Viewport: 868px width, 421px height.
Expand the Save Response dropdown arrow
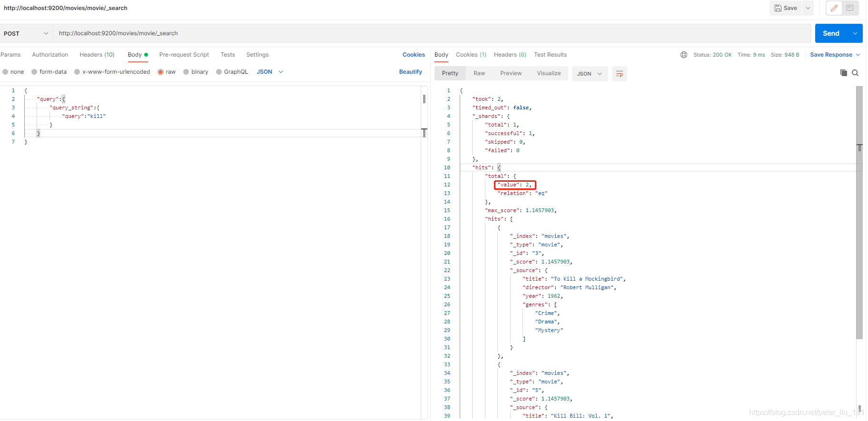point(858,55)
